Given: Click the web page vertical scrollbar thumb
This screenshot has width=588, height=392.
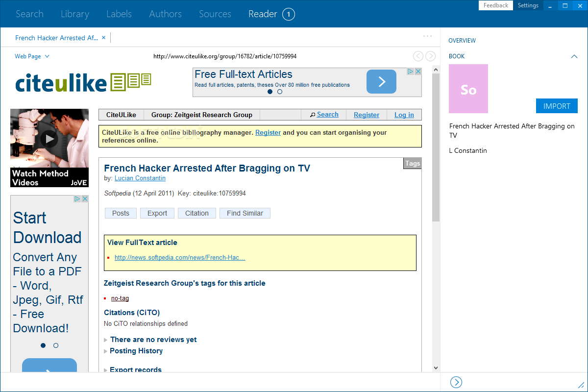Looking at the screenshot, I should (436, 147).
